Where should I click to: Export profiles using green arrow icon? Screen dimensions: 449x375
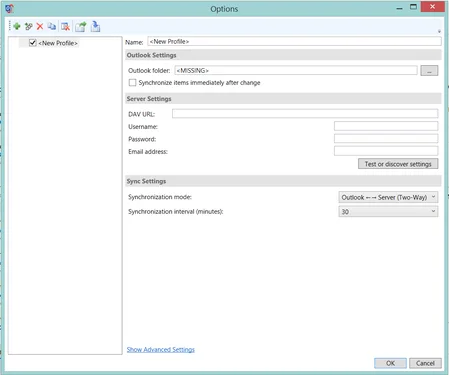click(x=80, y=26)
